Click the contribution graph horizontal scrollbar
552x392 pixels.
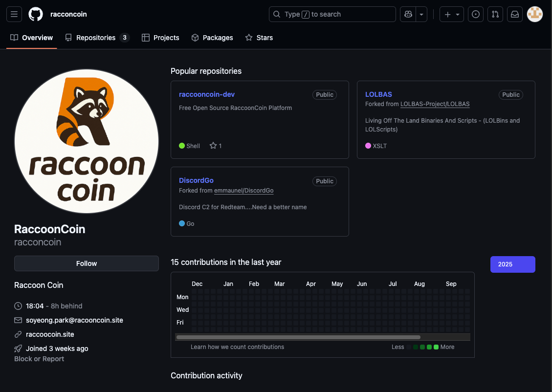(298, 337)
